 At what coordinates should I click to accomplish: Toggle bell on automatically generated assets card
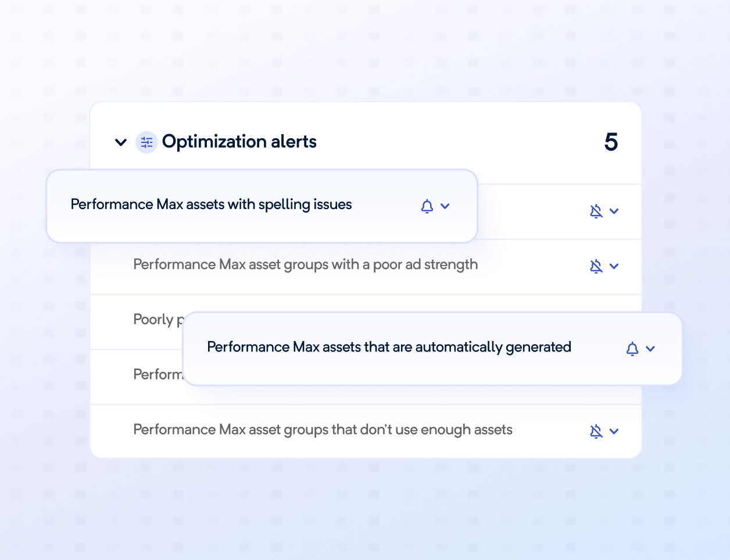[x=632, y=349]
